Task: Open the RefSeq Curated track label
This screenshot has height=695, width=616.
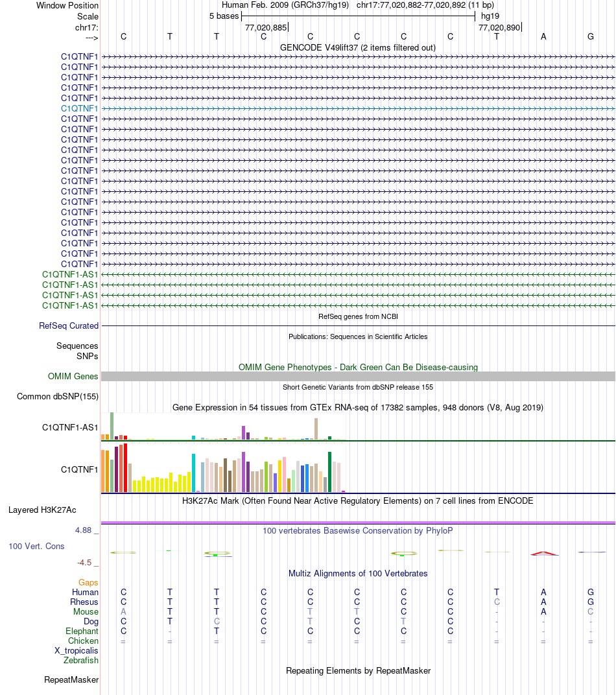Action: [x=69, y=325]
